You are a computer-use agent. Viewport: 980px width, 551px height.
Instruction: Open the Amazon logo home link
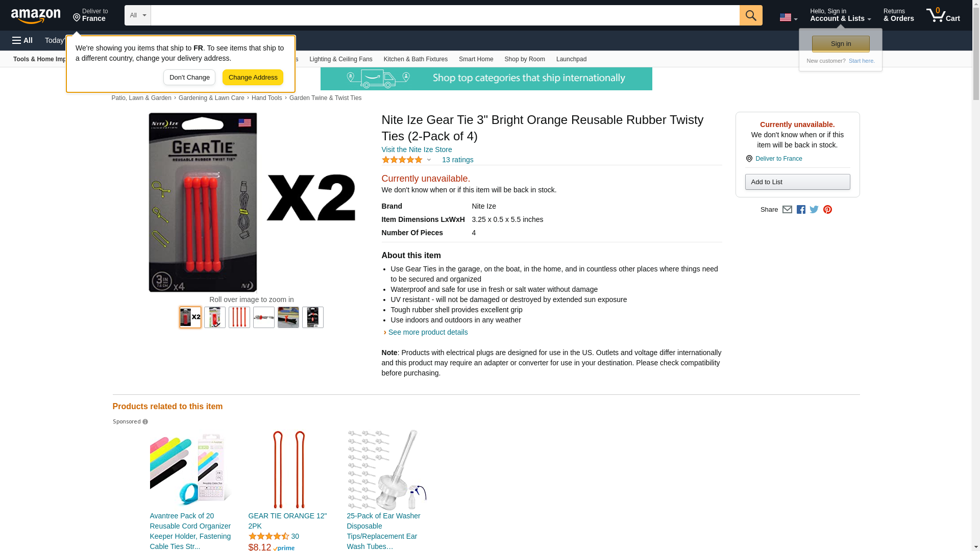pyautogui.click(x=36, y=16)
